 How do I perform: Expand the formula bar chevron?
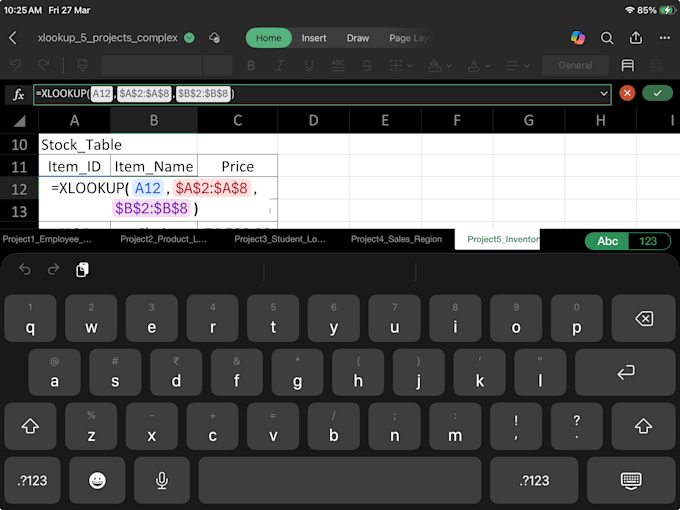click(603, 94)
